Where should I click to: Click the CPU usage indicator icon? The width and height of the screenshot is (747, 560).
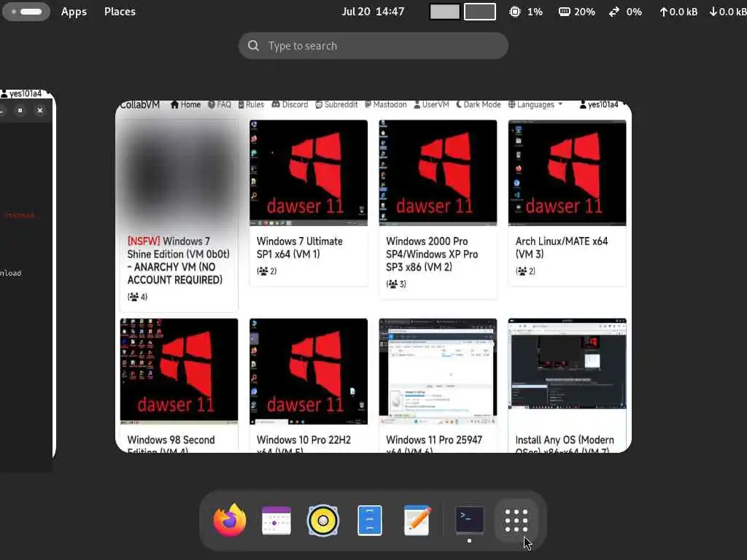514,12
